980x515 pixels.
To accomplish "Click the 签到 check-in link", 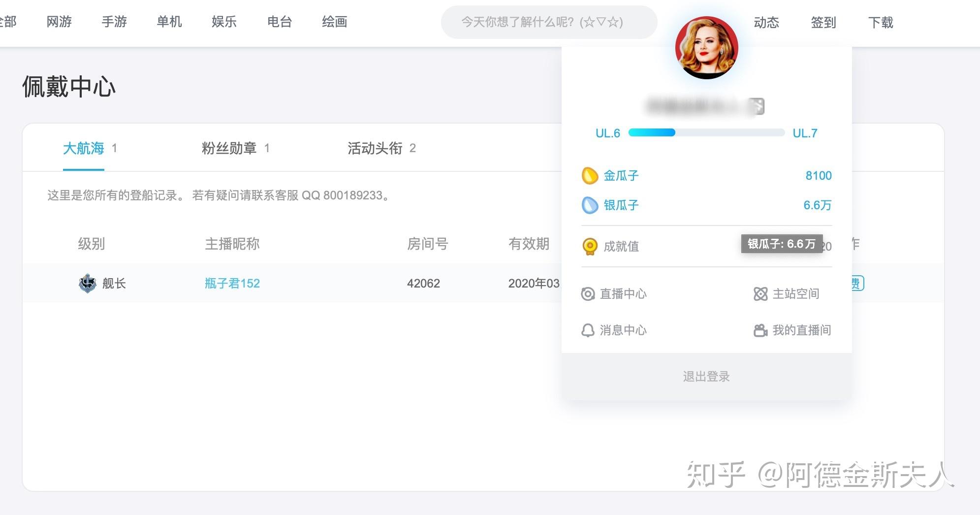I will click(823, 23).
